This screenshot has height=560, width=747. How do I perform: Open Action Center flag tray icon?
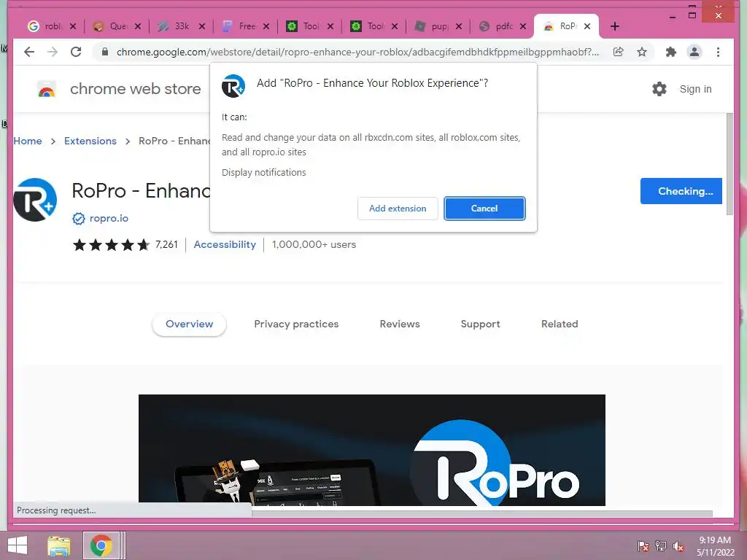tap(643, 546)
